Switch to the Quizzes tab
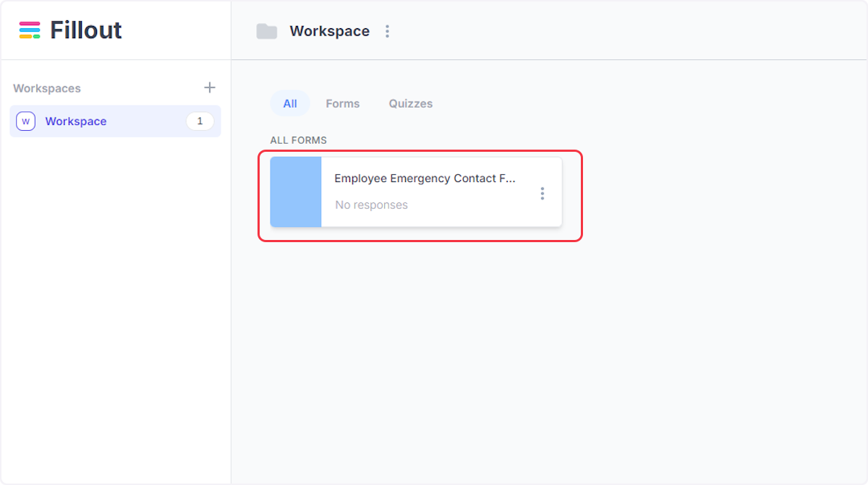The width and height of the screenshot is (868, 485). click(410, 103)
